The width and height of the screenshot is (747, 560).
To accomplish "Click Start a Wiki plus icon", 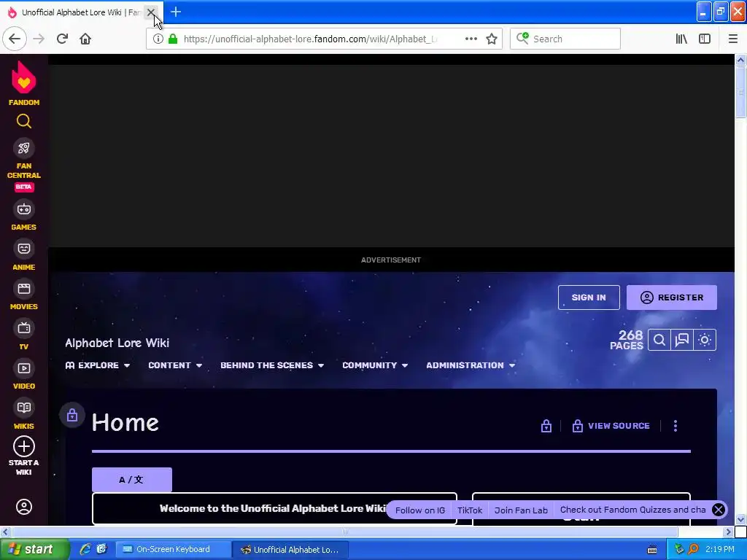I will point(24,447).
